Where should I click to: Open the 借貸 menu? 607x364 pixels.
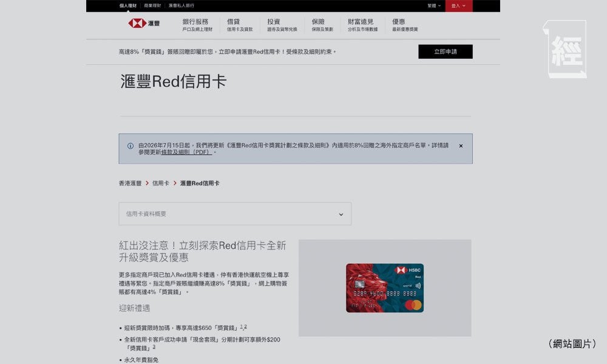[x=240, y=25]
